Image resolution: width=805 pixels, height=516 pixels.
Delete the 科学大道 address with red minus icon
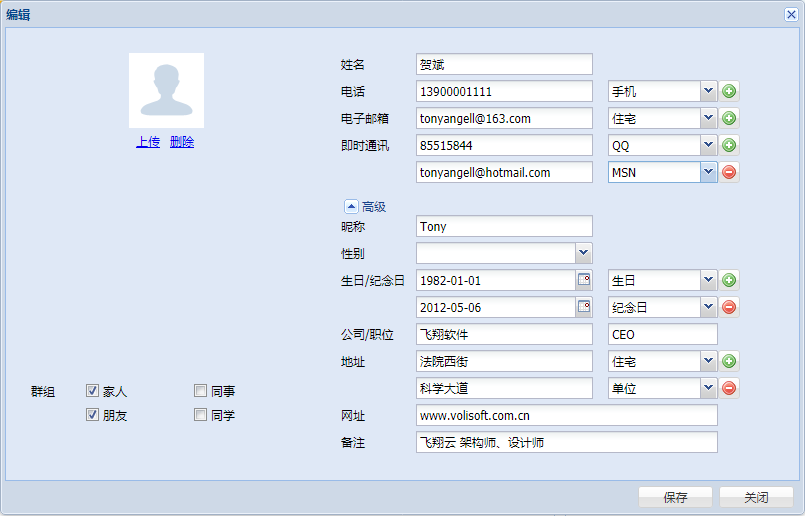point(729,388)
